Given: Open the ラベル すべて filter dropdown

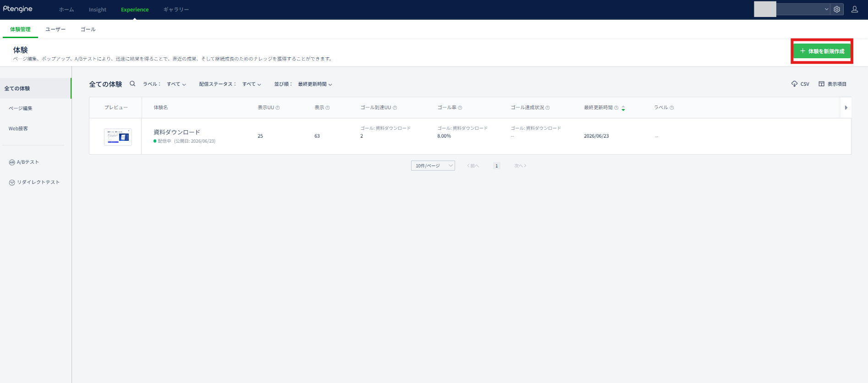Looking at the screenshot, I should (176, 84).
